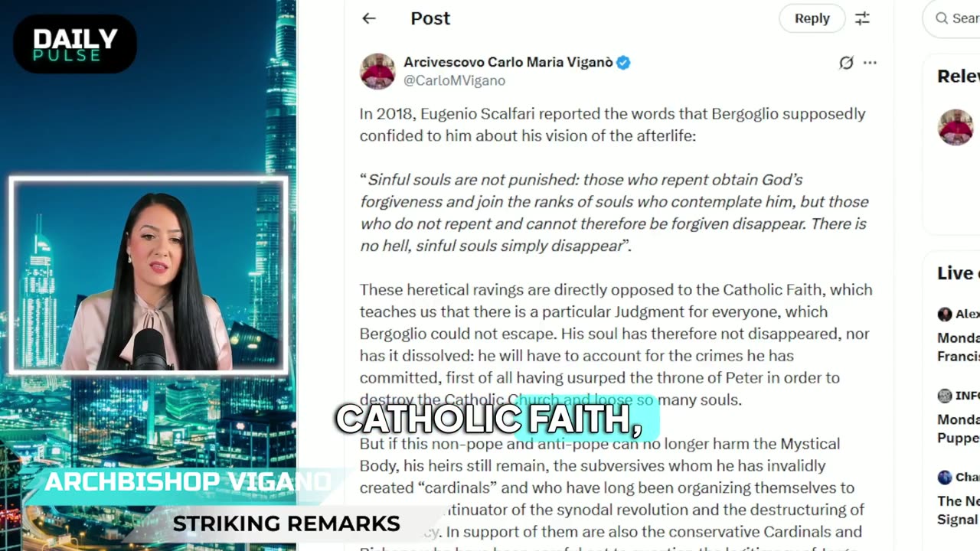This screenshot has width=980, height=551.
Task: Click the Post heading title
Action: [x=430, y=18]
